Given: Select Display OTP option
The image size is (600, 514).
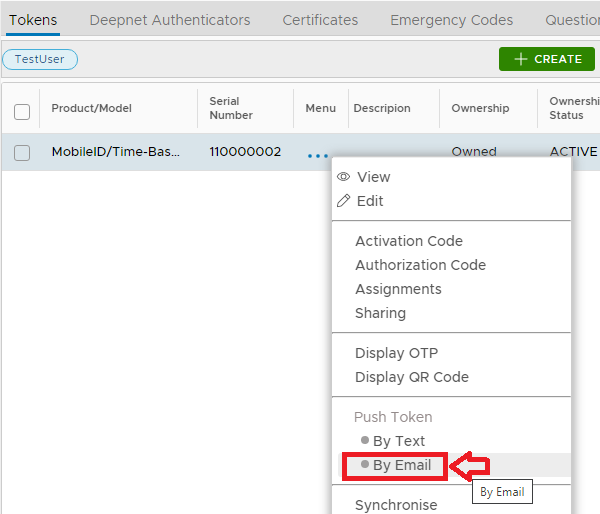Looking at the screenshot, I should (396, 353).
